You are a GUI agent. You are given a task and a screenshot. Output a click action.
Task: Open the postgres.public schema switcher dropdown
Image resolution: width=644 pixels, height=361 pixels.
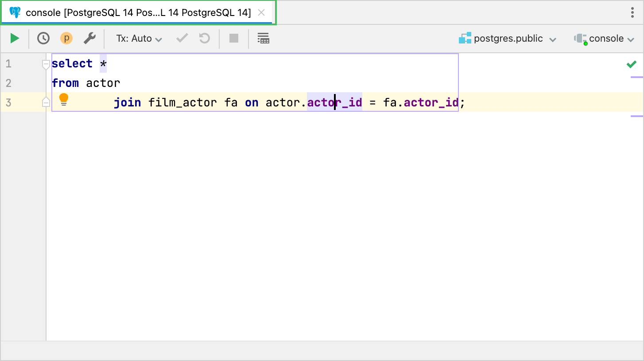[508, 38]
